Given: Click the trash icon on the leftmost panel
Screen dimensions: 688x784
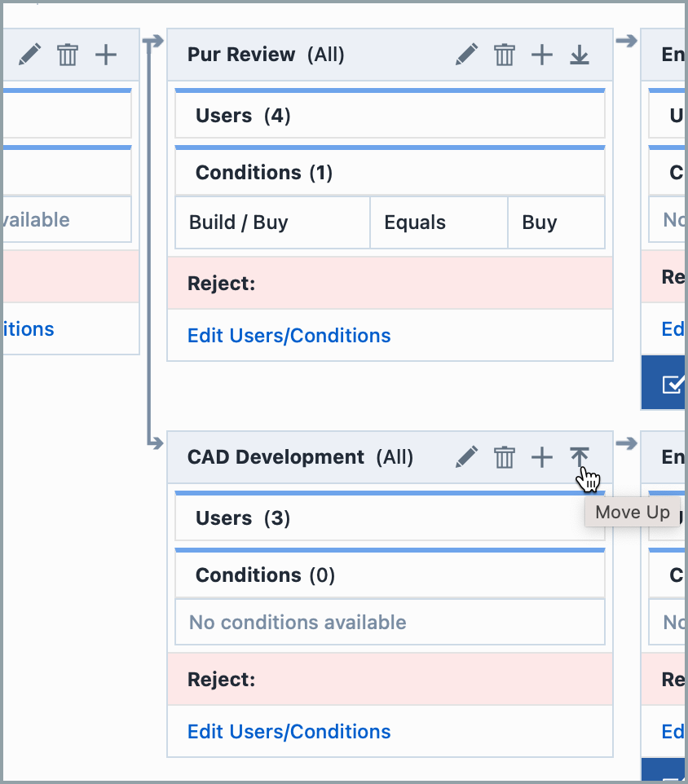Looking at the screenshot, I should tap(68, 55).
